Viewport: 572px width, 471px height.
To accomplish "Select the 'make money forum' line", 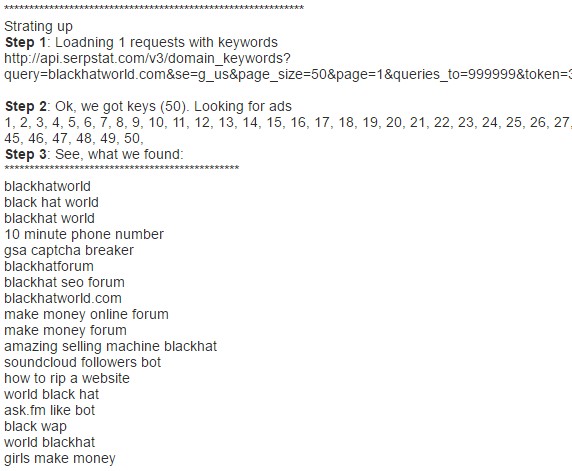I will click(66, 330).
